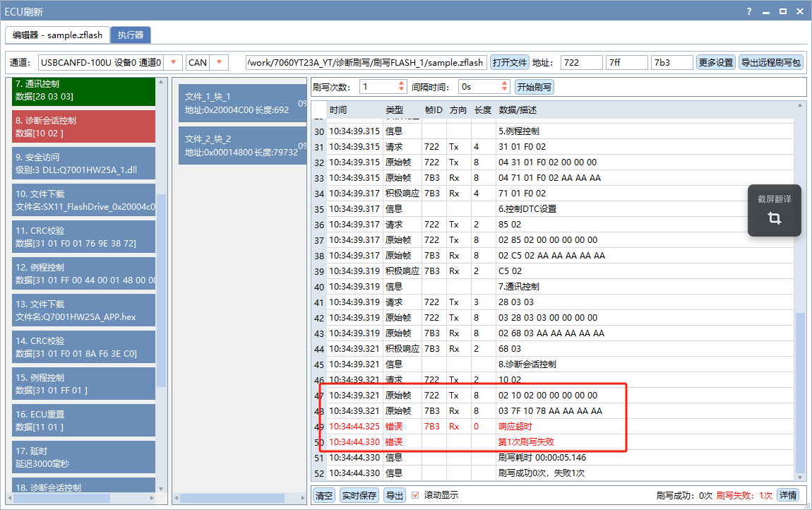Click the 实时保存 button
This screenshot has height=510, width=812.
tap(359, 495)
